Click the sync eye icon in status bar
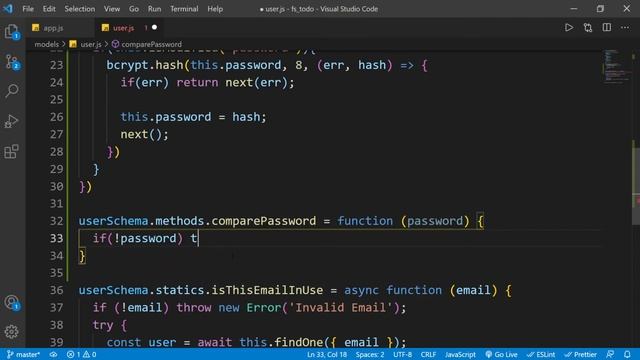This screenshot has height=360, width=640. [53, 354]
